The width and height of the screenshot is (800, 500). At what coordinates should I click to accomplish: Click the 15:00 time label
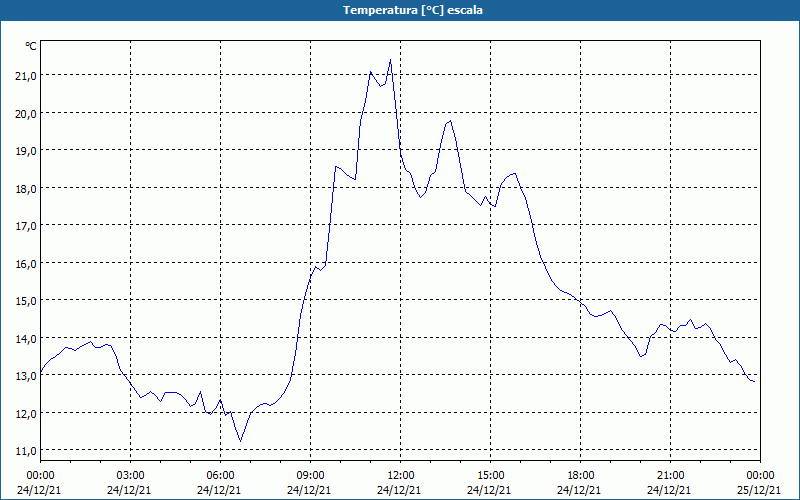(490, 476)
